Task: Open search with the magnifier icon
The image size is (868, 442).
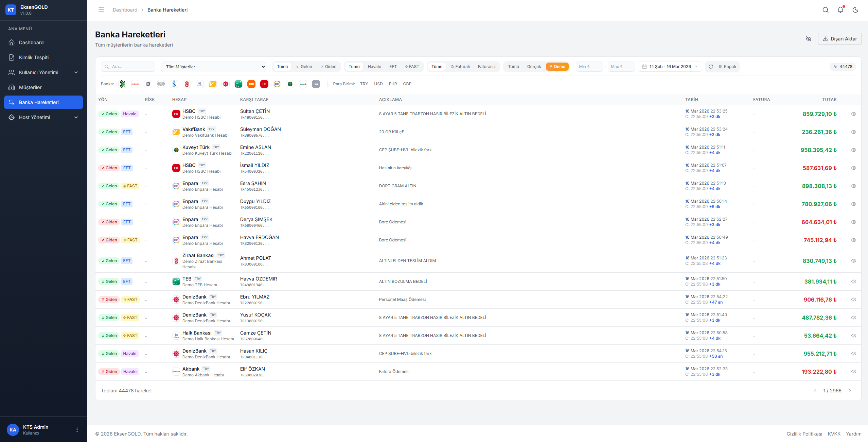Action: pos(825,10)
